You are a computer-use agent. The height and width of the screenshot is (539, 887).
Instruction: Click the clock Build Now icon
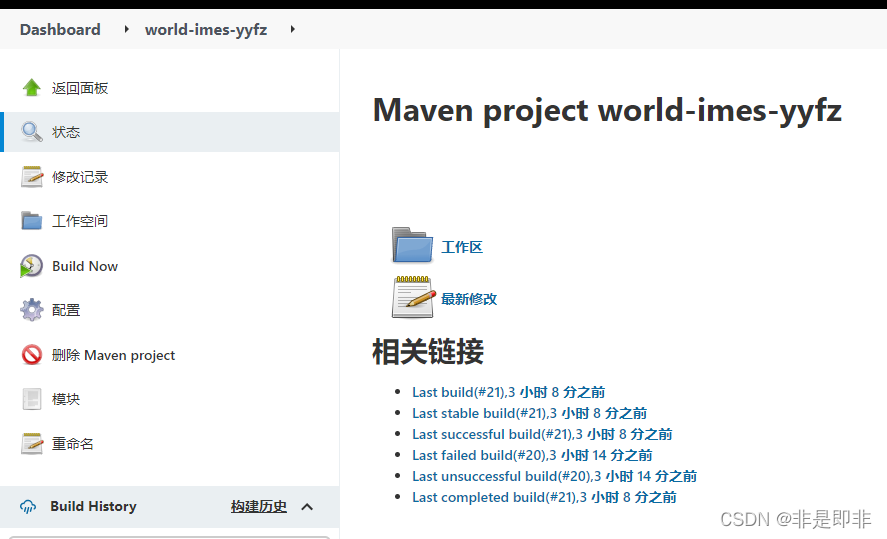32,266
